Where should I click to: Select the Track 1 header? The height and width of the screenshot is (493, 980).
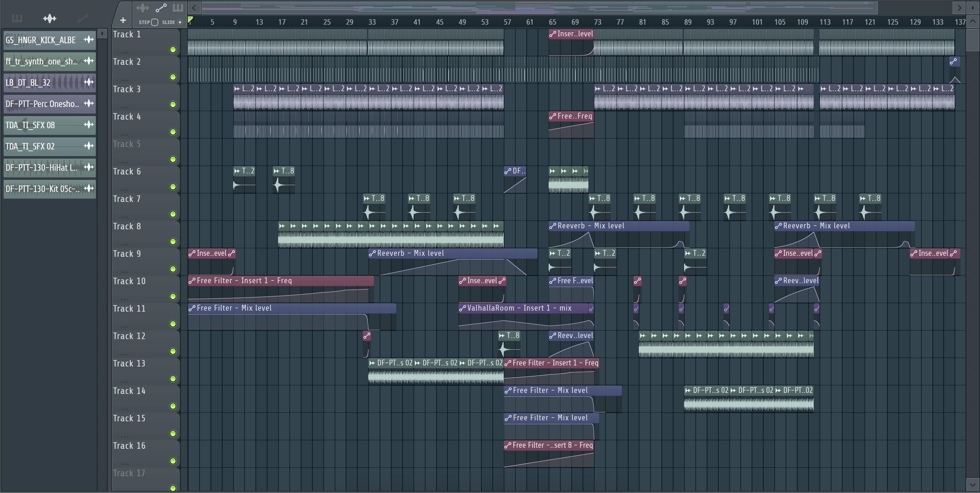[x=145, y=42]
